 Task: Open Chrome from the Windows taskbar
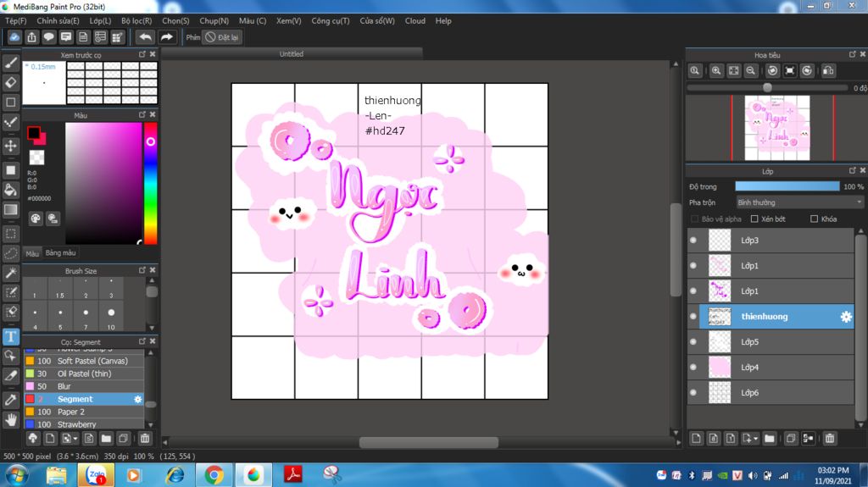tap(214, 475)
